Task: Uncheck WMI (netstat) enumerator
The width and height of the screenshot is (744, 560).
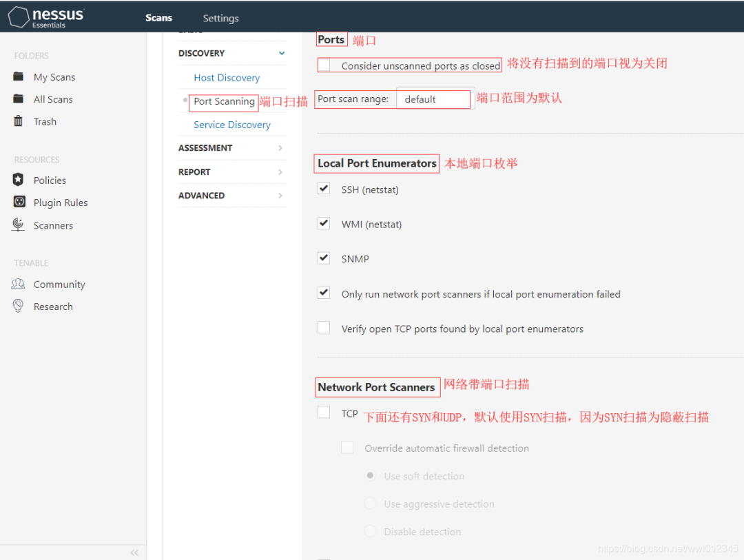Action: [324, 224]
